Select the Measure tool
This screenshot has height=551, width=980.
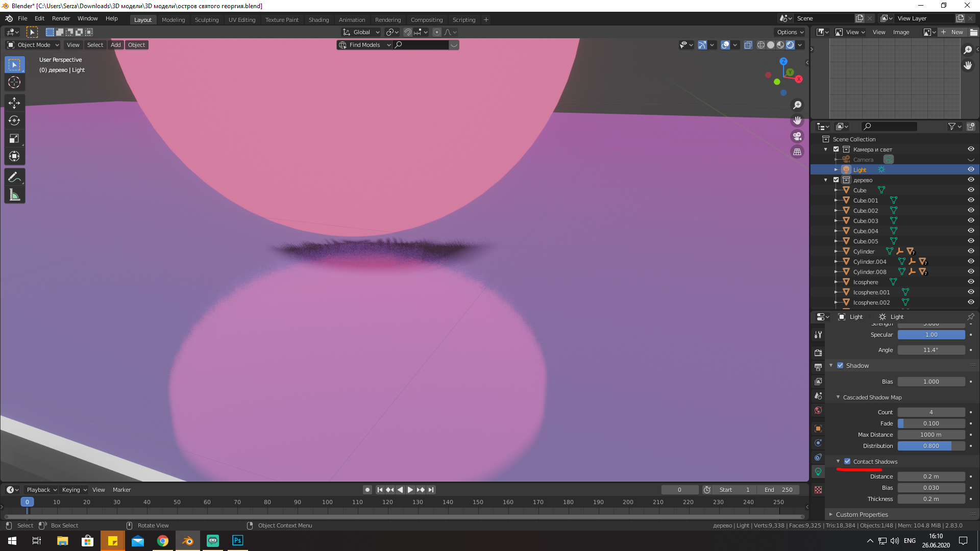coord(14,195)
